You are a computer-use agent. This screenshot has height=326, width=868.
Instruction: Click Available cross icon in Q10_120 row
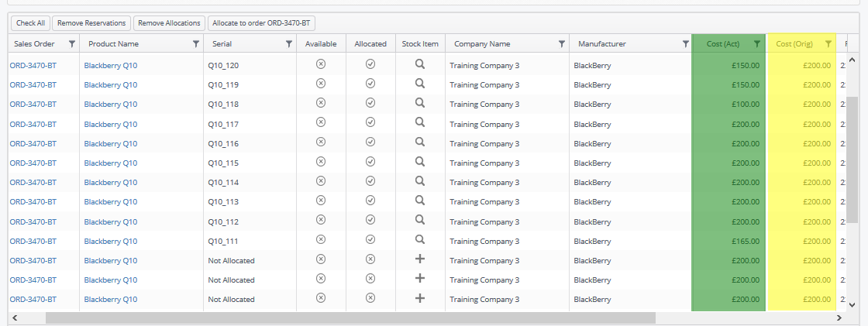tap(321, 64)
